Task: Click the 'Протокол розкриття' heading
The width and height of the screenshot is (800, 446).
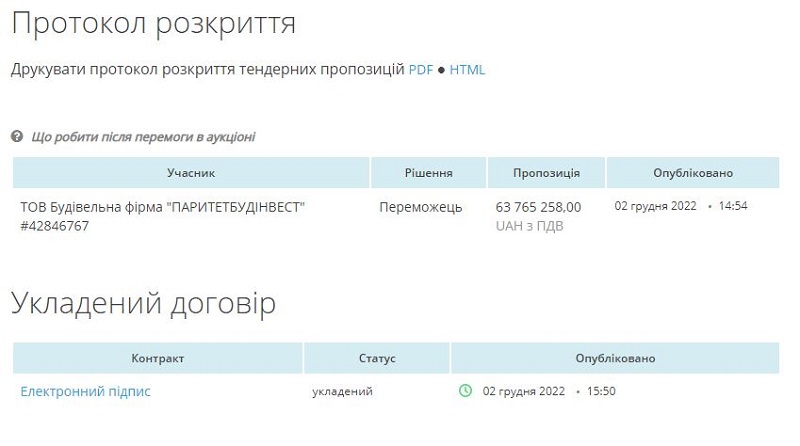Action: (x=154, y=23)
